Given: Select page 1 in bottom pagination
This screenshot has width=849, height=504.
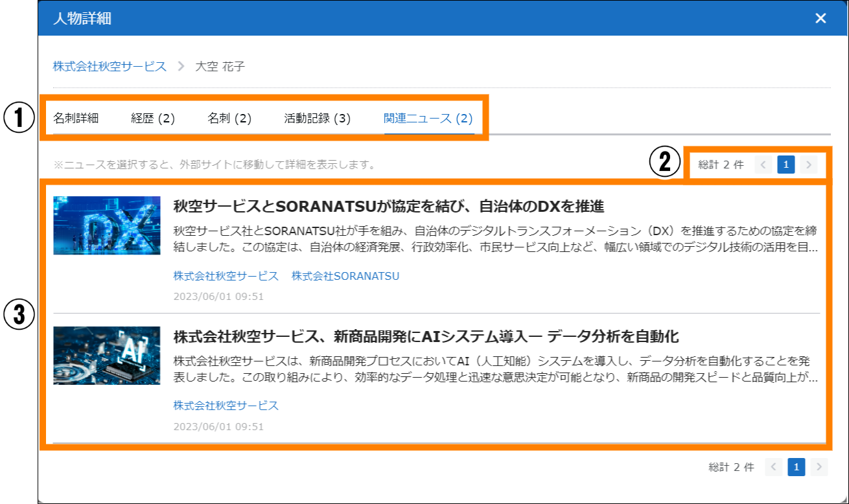Looking at the screenshot, I should 797,466.
